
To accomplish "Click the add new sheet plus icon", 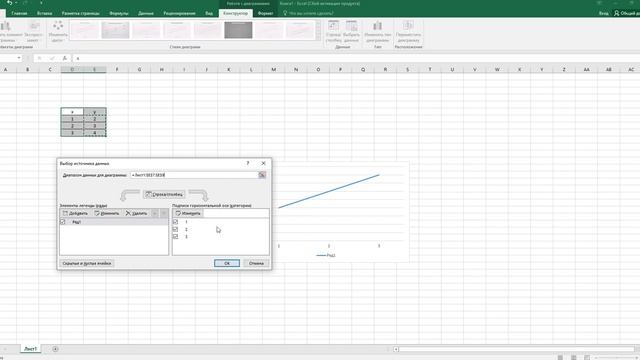I will [56, 349].
